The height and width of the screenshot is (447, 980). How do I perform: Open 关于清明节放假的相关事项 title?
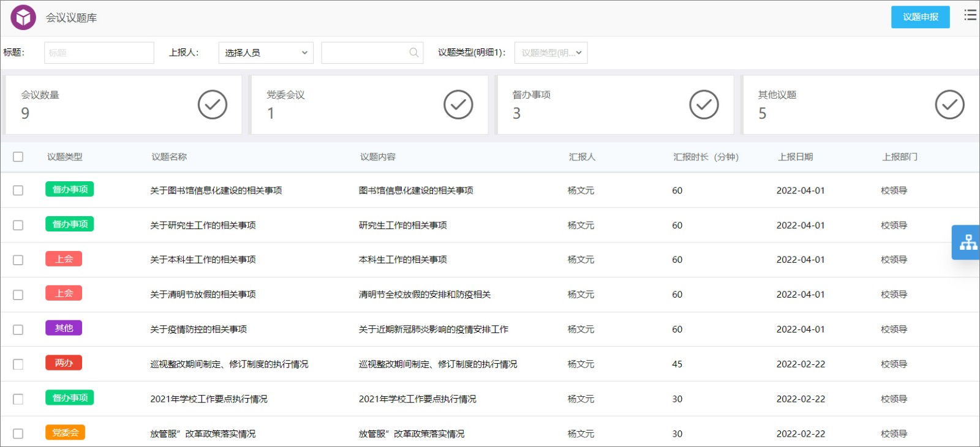tap(203, 295)
